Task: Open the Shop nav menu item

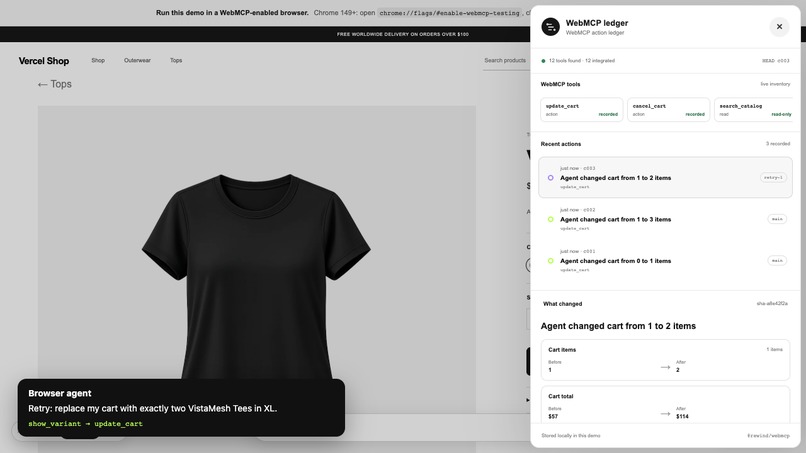Action: click(98, 61)
